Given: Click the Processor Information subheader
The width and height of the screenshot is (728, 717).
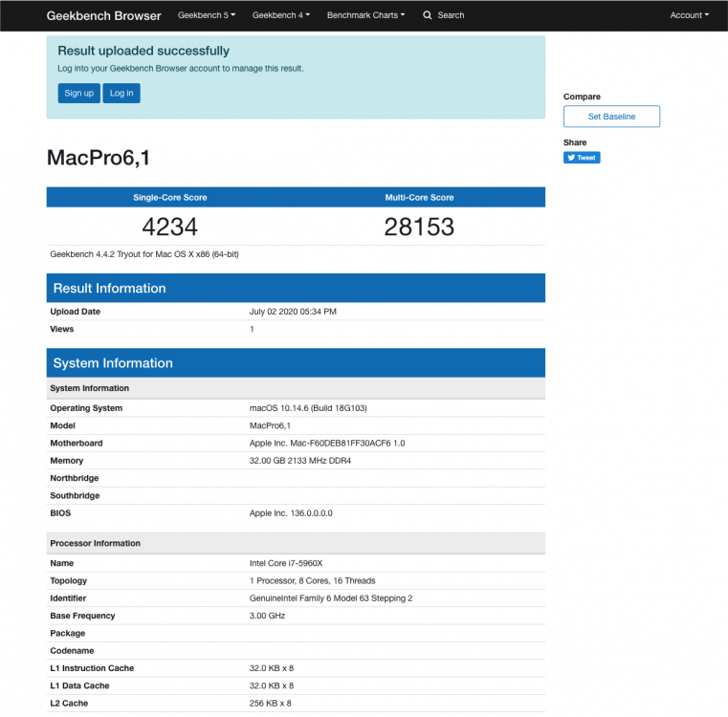Looking at the screenshot, I should pos(296,543).
